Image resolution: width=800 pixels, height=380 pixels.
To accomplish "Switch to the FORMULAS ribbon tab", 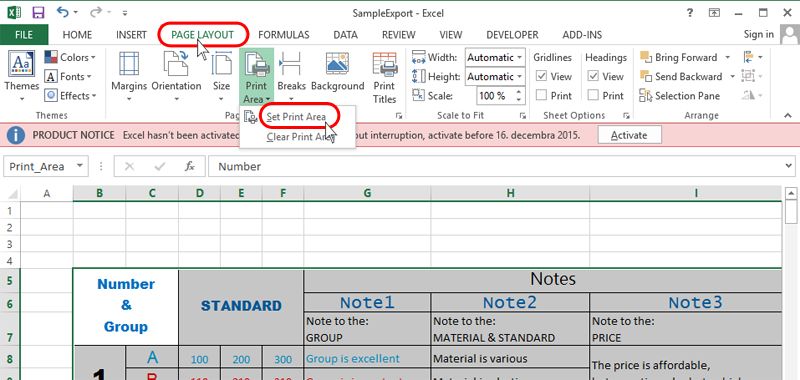I will 284,35.
